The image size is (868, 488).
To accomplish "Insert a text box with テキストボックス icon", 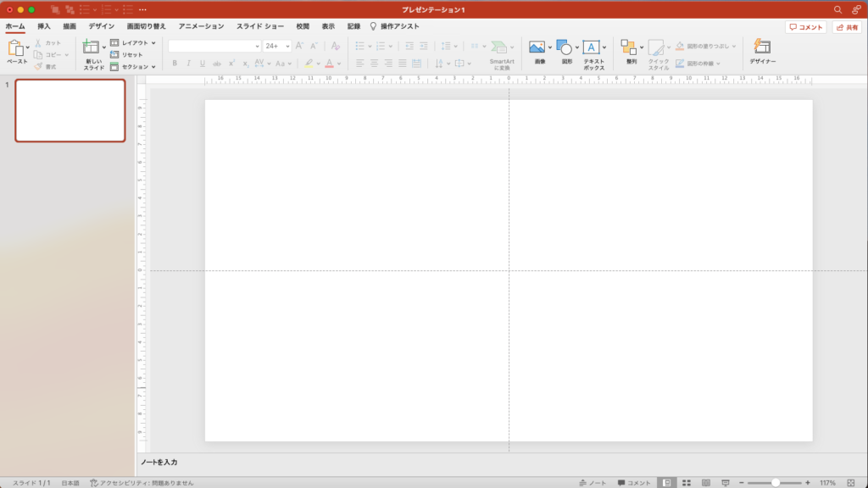I will pos(591,48).
